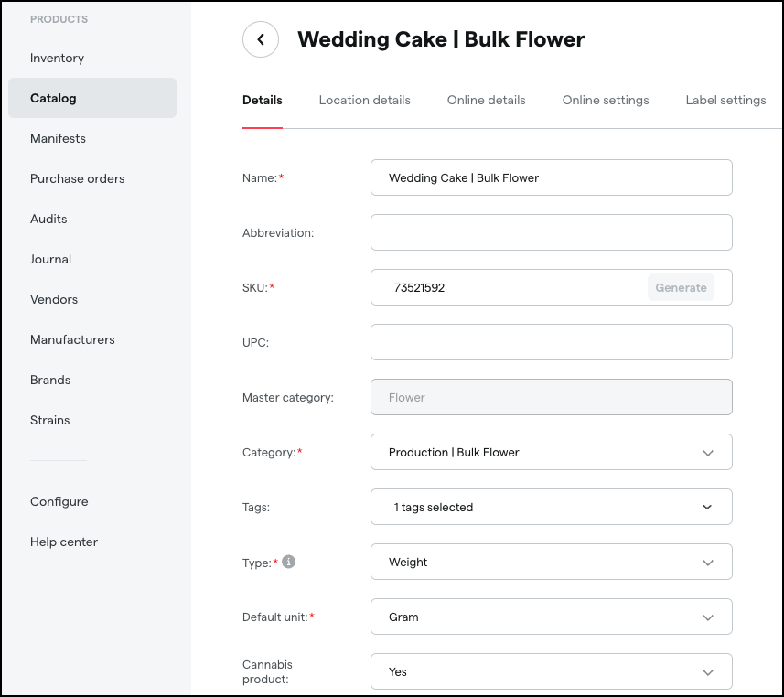Open the Help center link
Image resolution: width=784 pixels, height=697 pixels.
tap(63, 542)
